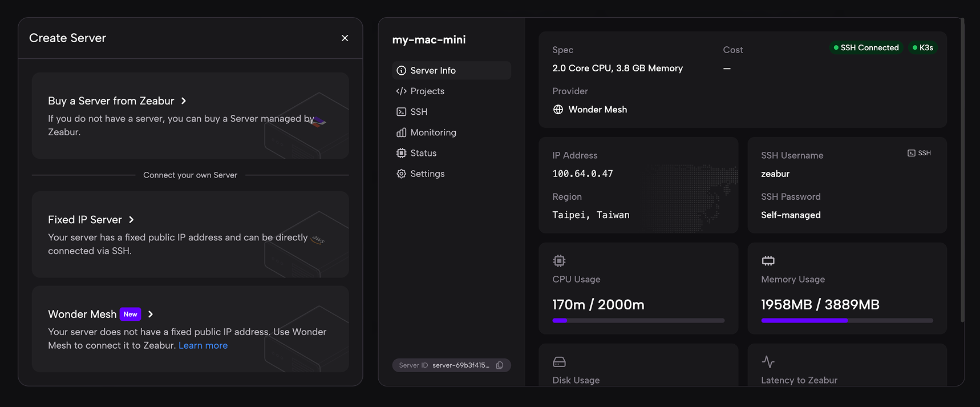This screenshot has height=407, width=980.
Task: Open the Status sidebar section
Action: click(x=423, y=153)
